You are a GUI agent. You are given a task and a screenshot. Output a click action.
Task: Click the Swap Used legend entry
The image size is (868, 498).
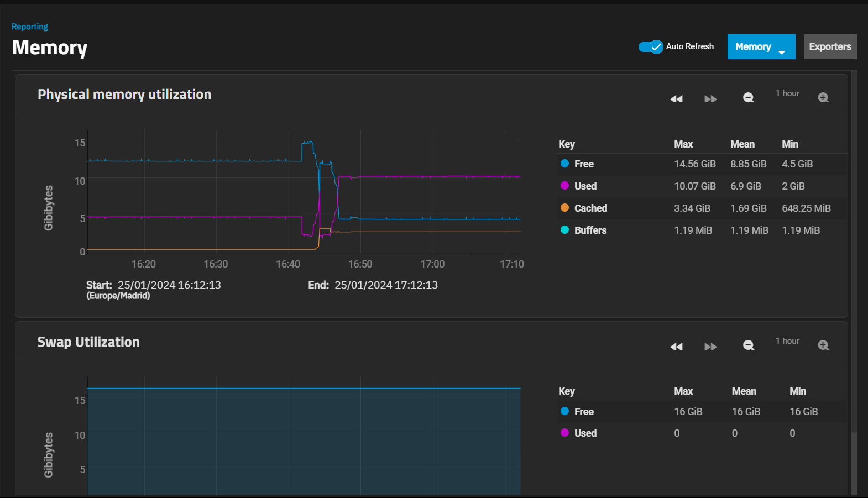tap(578, 433)
